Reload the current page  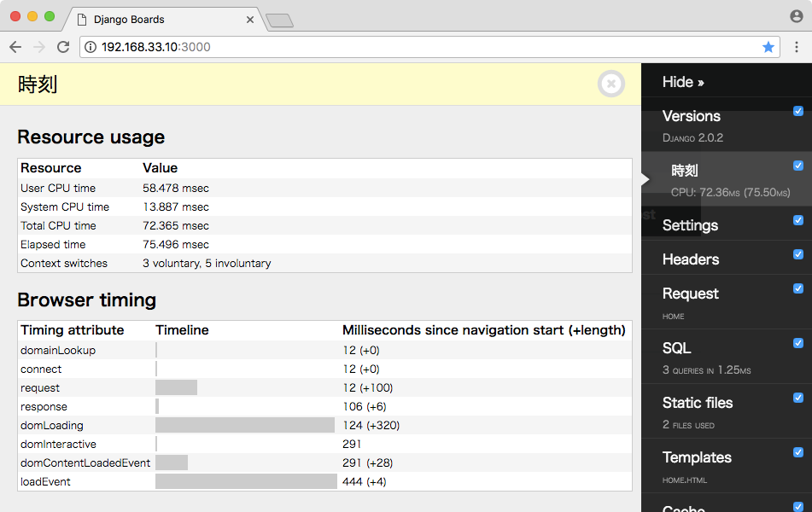coord(63,47)
